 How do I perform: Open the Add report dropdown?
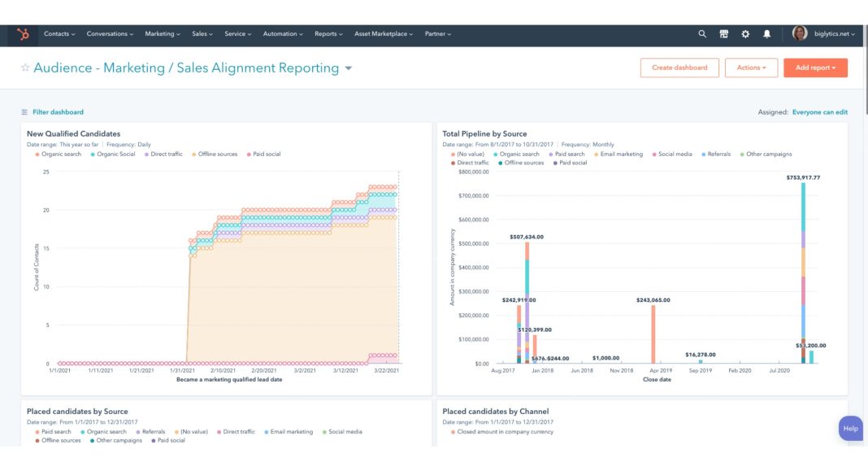click(815, 68)
